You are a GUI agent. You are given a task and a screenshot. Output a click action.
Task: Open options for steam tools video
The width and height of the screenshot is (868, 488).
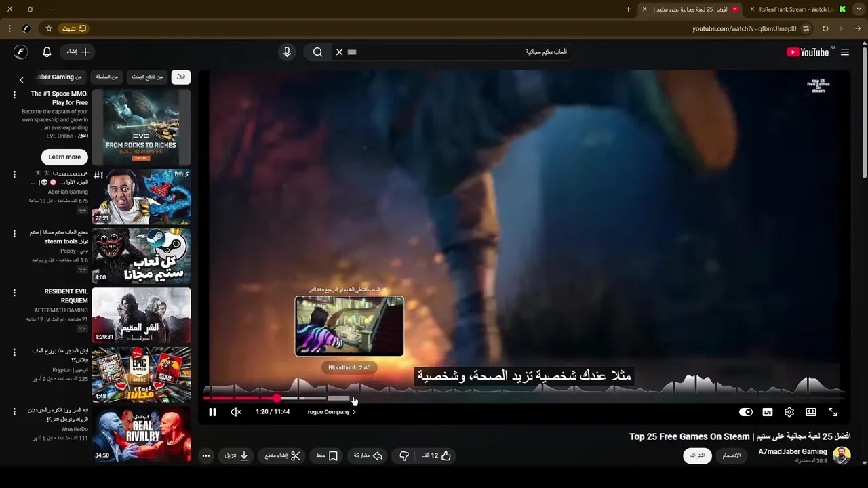[14, 234]
